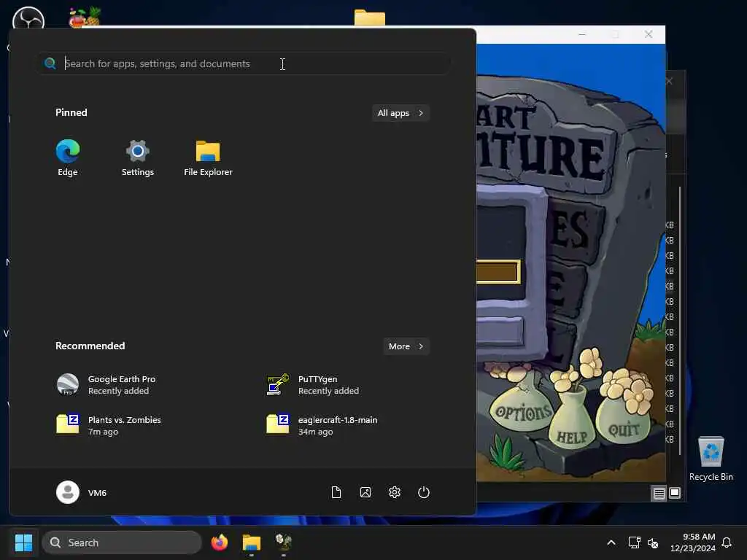The width and height of the screenshot is (747, 560).
Task: Open network status tray icon
Action: 634,542
